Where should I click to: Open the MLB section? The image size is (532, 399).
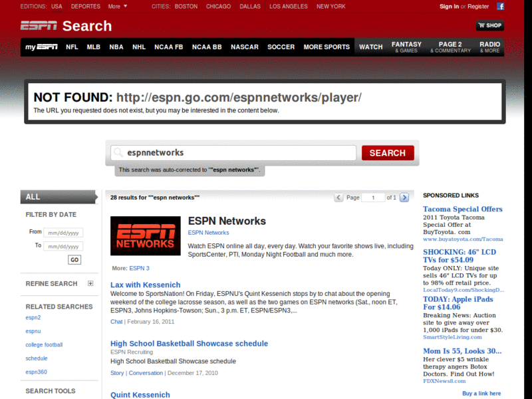pyautogui.click(x=93, y=47)
